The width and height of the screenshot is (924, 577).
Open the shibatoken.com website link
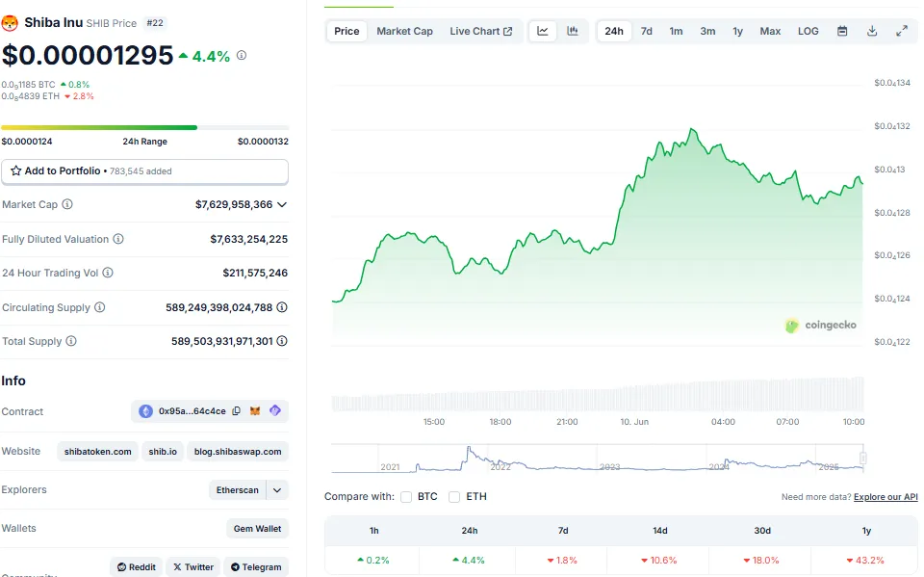coord(98,452)
